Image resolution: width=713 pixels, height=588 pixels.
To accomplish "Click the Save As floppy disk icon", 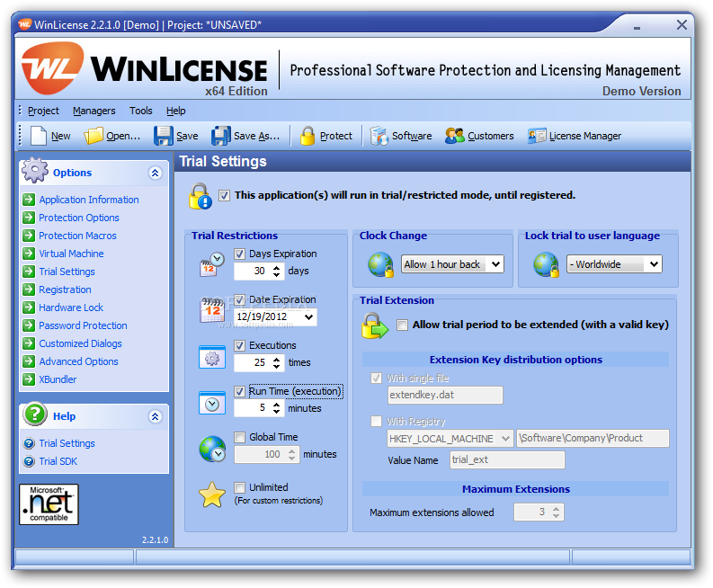I will tap(221, 136).
